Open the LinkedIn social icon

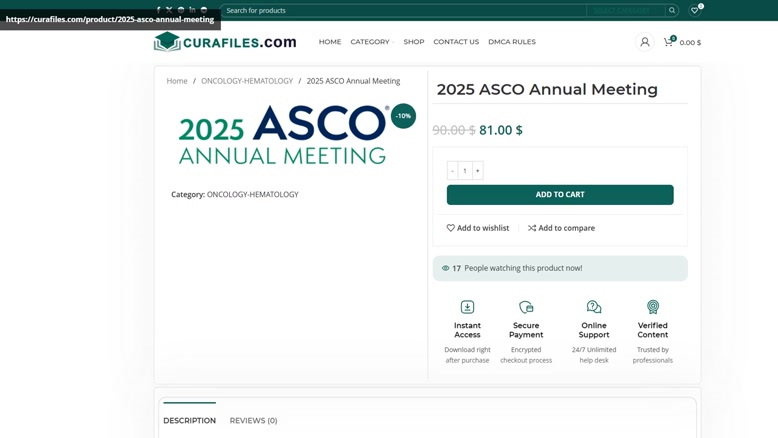pos(192,9)
